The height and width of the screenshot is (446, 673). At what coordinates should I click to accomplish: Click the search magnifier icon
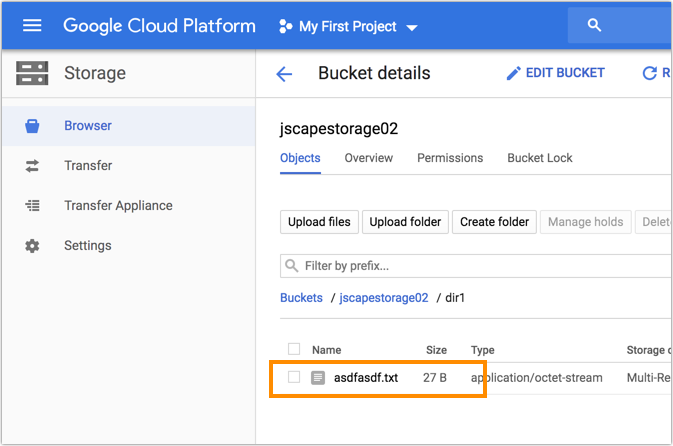(x=594, y=25)
